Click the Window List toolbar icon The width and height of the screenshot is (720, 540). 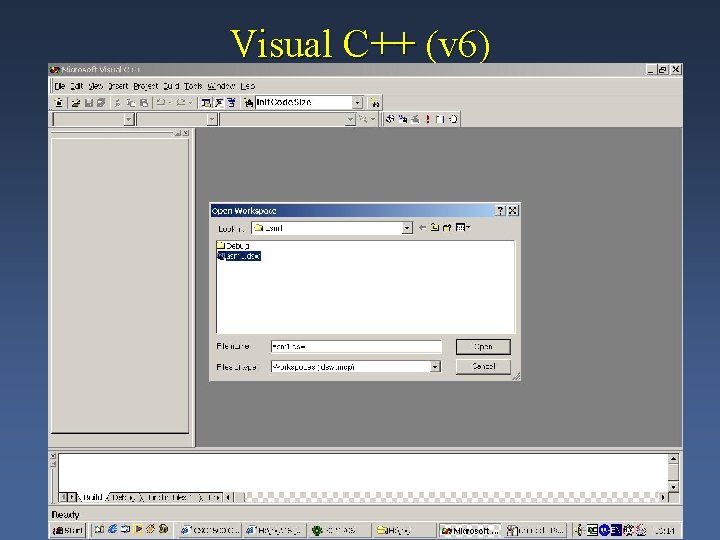tap(231, 103)
